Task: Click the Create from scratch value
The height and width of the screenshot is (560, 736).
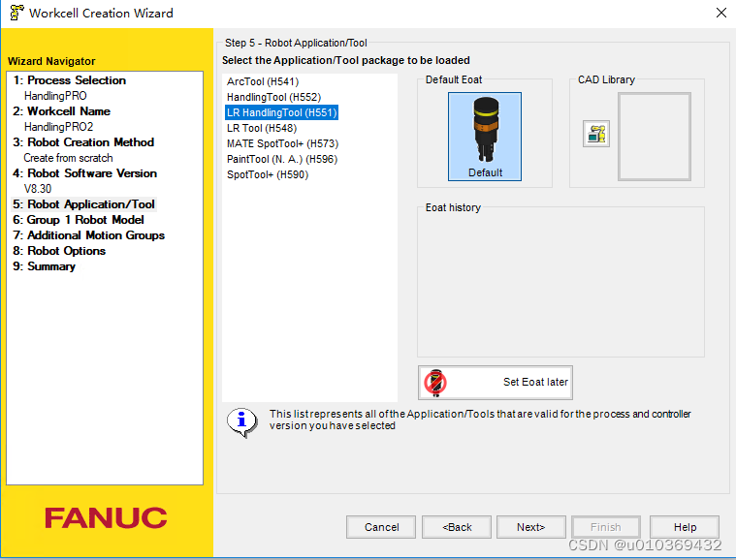Action: [68, 158]
